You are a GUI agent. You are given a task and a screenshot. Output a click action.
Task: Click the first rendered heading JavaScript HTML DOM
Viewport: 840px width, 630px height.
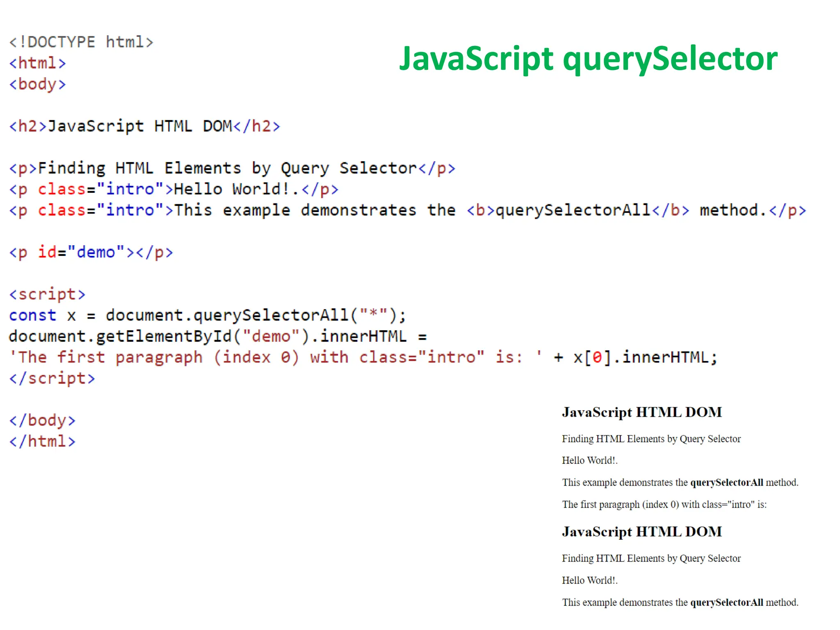(x=642, y=413)
